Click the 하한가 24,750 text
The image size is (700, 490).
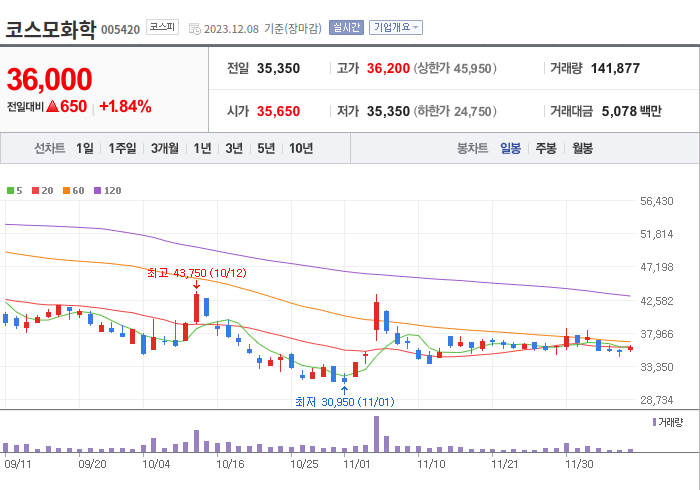click(455, 111)
